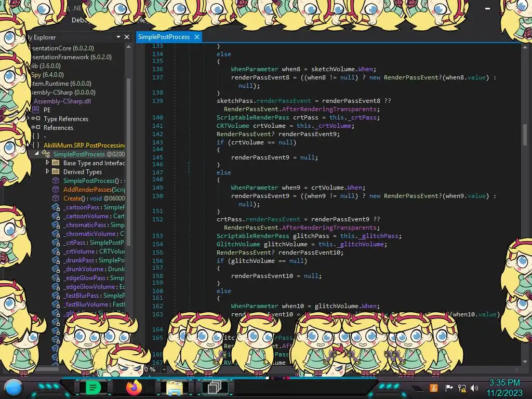The image size is (532, 399).
Task: Close the SimplePostProcess tab
Action: (197, 37)
